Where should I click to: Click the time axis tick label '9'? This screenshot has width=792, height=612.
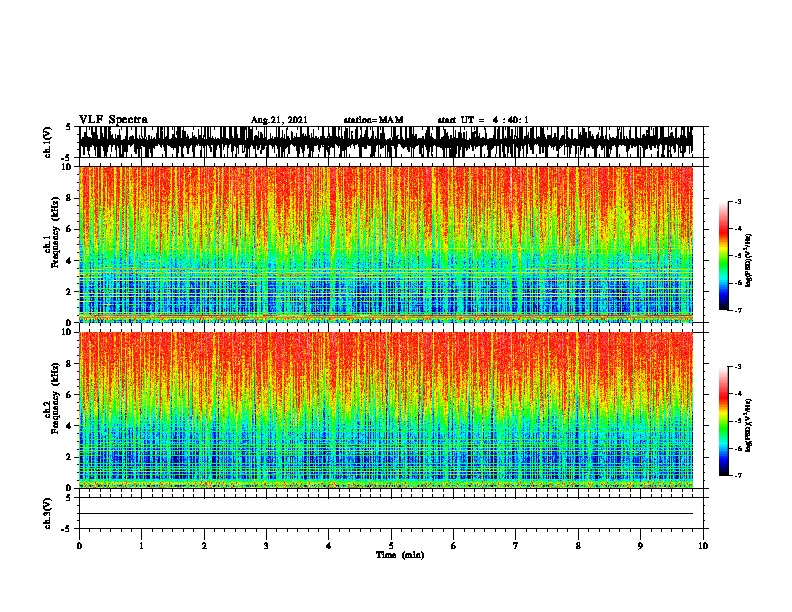(640, 545)
